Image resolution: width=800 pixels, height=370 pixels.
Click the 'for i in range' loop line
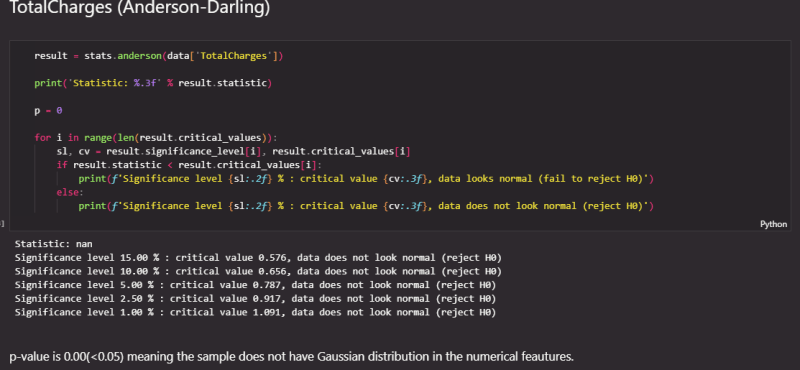coord(156,138)
